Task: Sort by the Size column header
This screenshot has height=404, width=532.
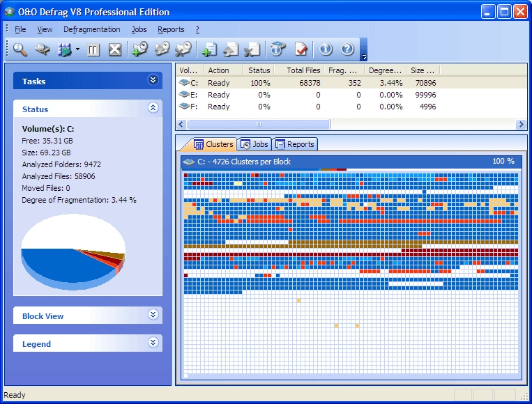Action: point(423,70)
